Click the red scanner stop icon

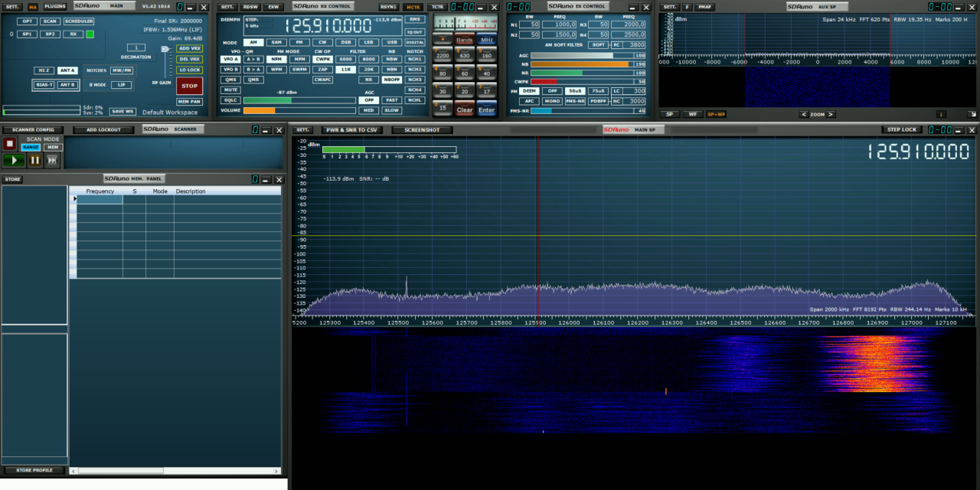[x=10, y=143]
